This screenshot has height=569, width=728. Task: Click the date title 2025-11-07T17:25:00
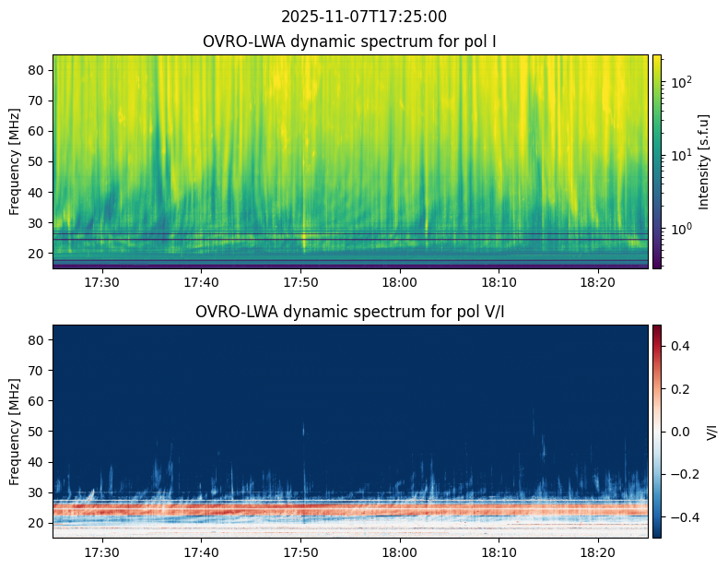coord(364,17)
